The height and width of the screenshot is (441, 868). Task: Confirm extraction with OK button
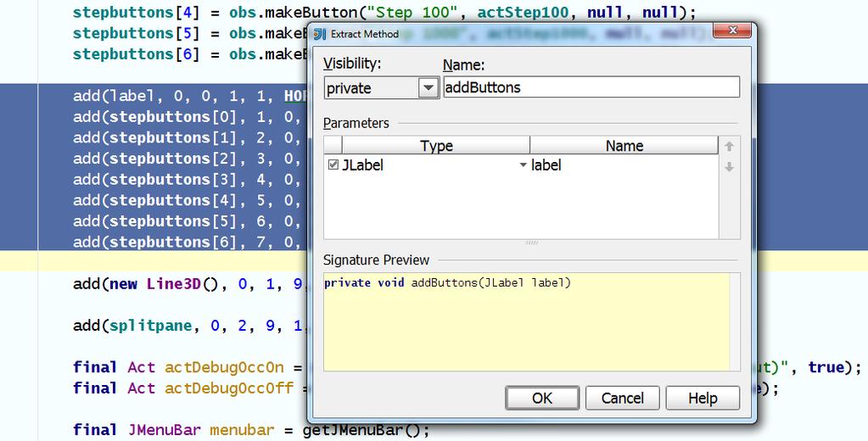click(x=542, y=398)
